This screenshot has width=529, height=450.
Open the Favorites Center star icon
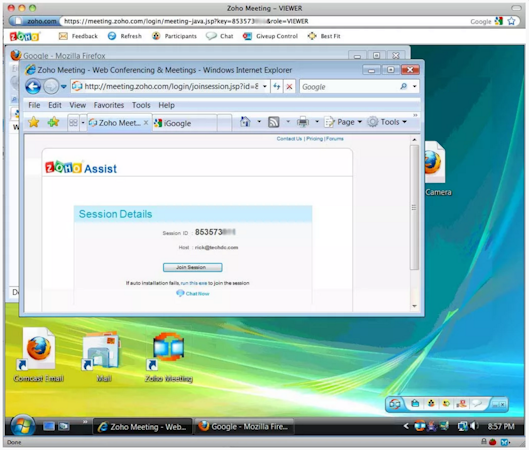pyautogui.click(x=34, y=122)
